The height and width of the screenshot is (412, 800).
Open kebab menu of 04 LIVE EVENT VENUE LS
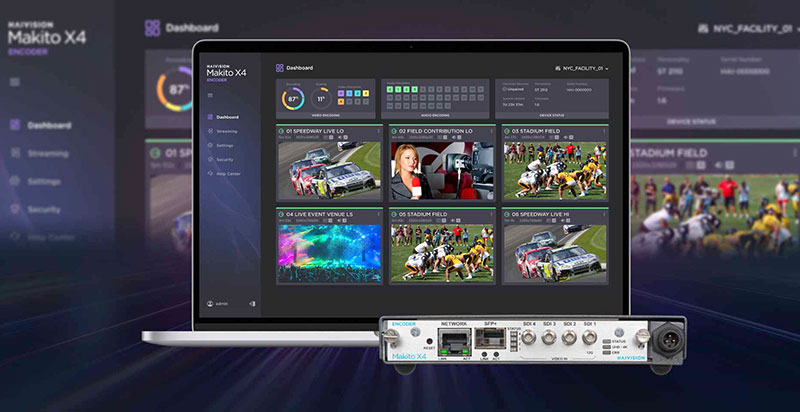(x=379, y=214)
